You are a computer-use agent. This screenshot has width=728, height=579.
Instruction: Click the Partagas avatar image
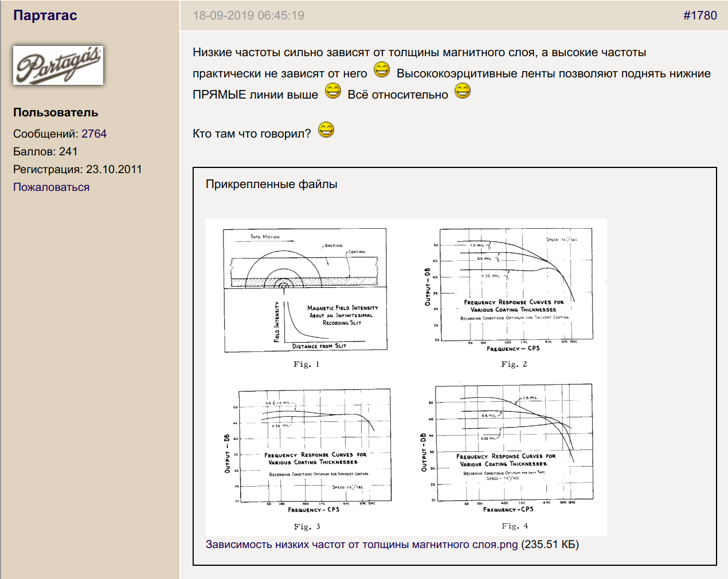coord(58,65)
